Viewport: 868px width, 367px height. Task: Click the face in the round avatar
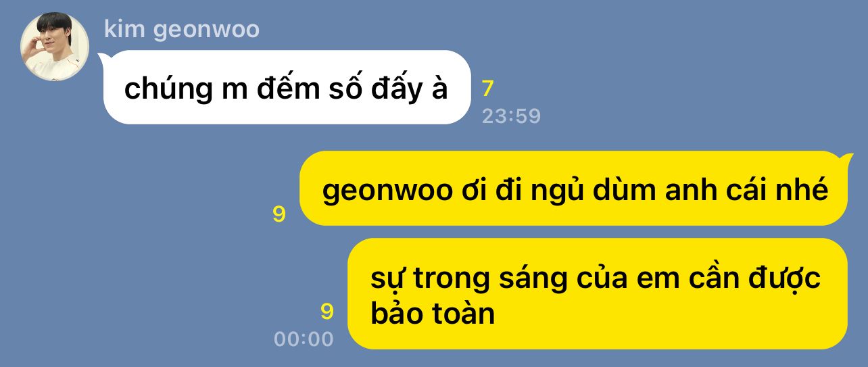[49, 38]
